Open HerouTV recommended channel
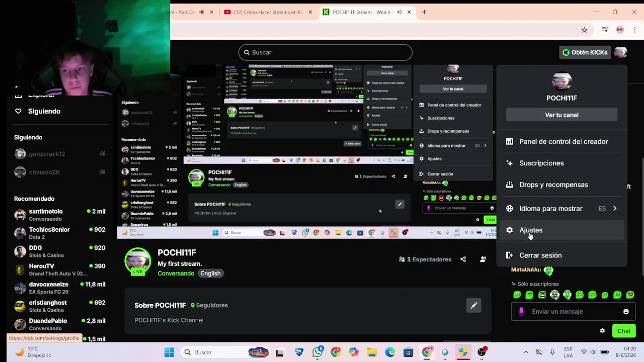This screenshot has width=644, height=362. pos(60,270)
